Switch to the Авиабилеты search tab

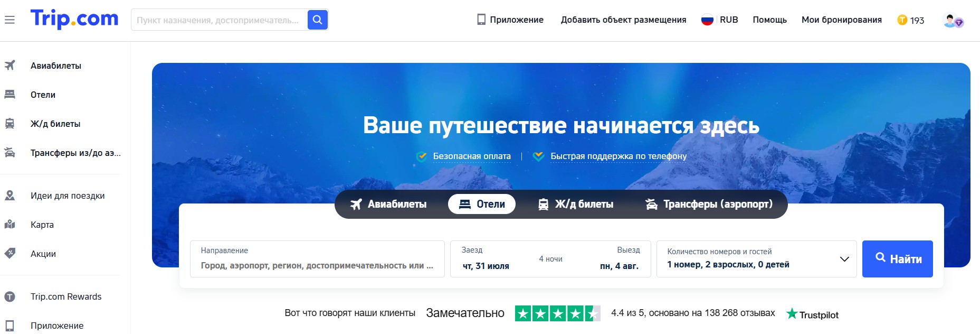click(x=388, y=204)
